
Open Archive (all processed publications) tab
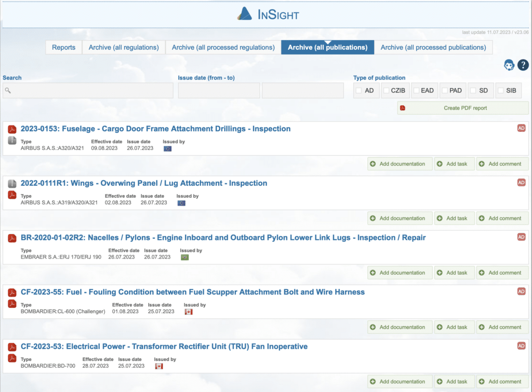coord(433,47)
